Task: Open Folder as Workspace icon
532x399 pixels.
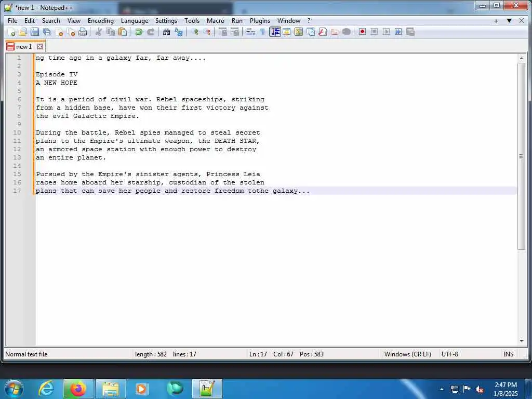Action: (x=335, y=32)
